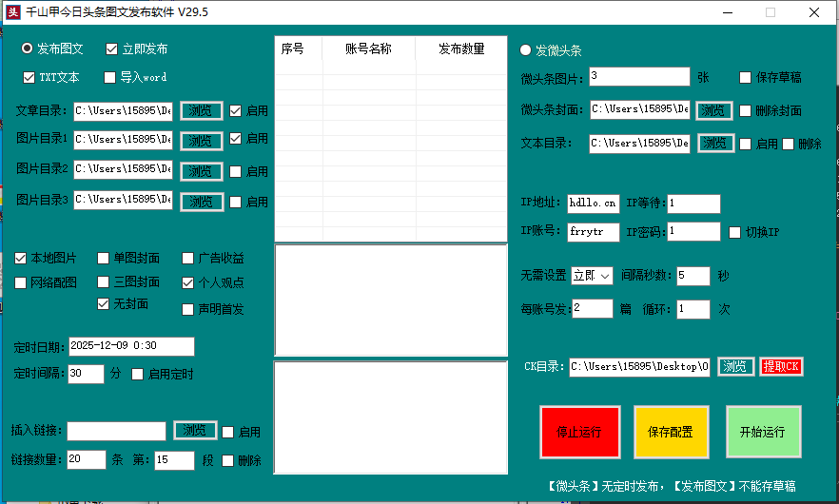Click the 序号 column header
The image size is (839, 504).
point(298,48)
